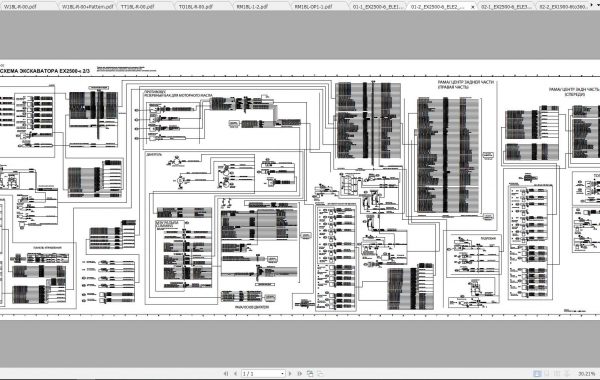Viewport: 600px width, 380px height.
Task: Click the 30.21% zoom level value
Action: 586,374
